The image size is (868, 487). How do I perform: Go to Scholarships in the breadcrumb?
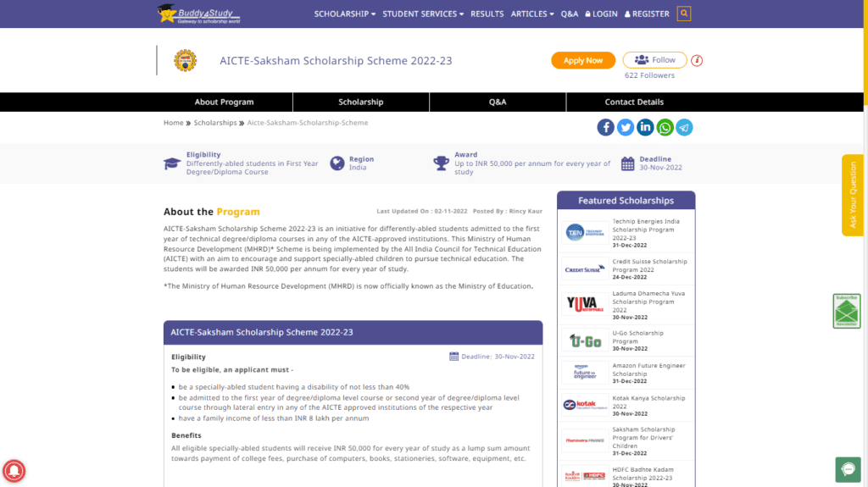[215, 123]
